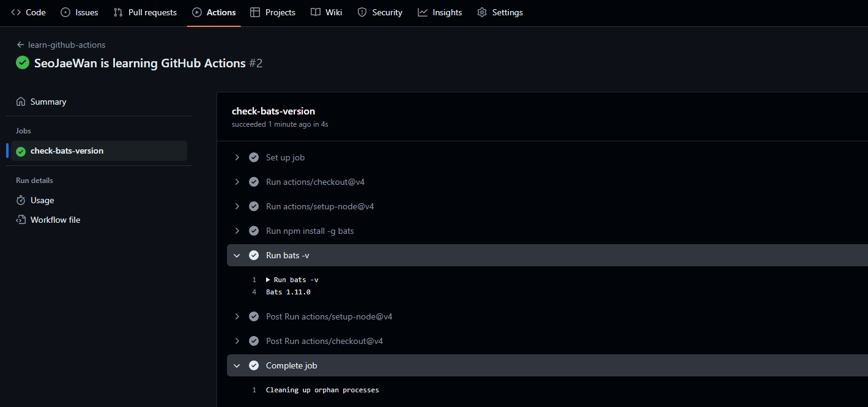The width and height of the screenshot is (868, 407).
Task: Click the check icon on Set up job
Action: (254, 157)
